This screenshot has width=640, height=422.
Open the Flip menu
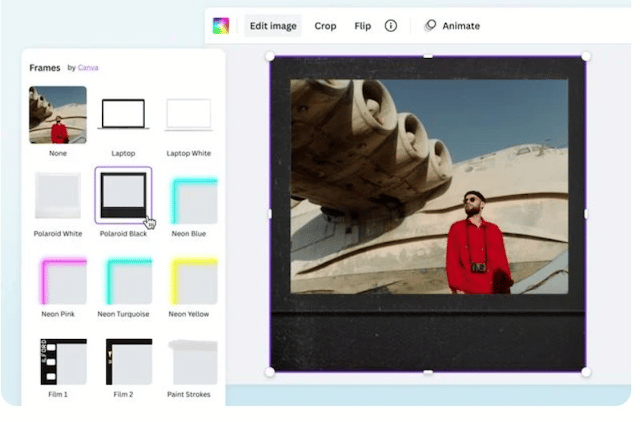click(x=362, y=26)
